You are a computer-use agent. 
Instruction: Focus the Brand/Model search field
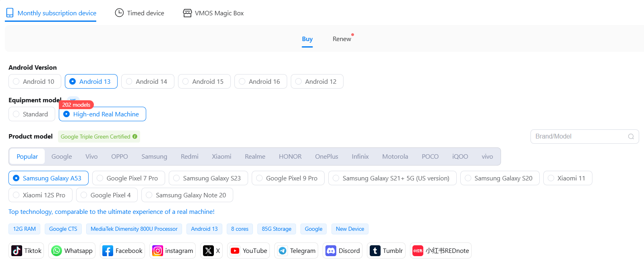[585, 137]
